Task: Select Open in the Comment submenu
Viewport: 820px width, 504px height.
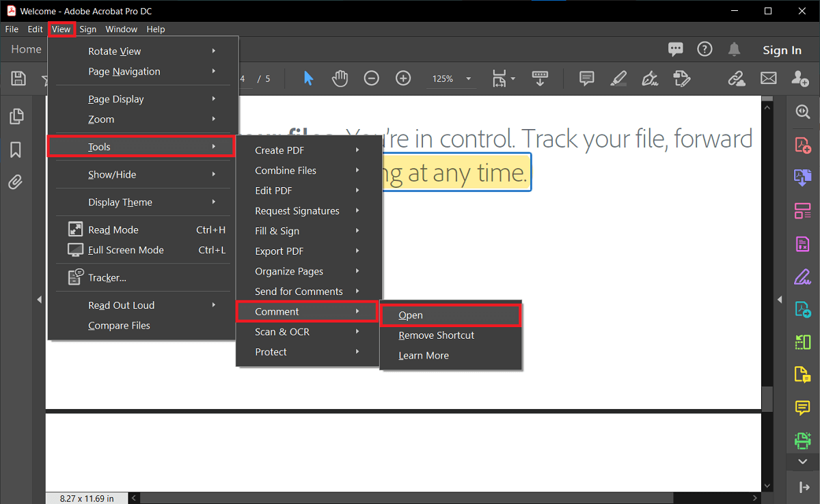Action: (x=410, y=315)
